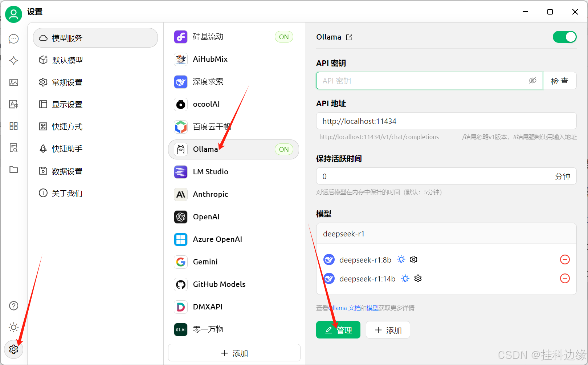Click the ON badge of 硅基流动
Viewport: 588px width, 365px height.
[x=284, y=37]
